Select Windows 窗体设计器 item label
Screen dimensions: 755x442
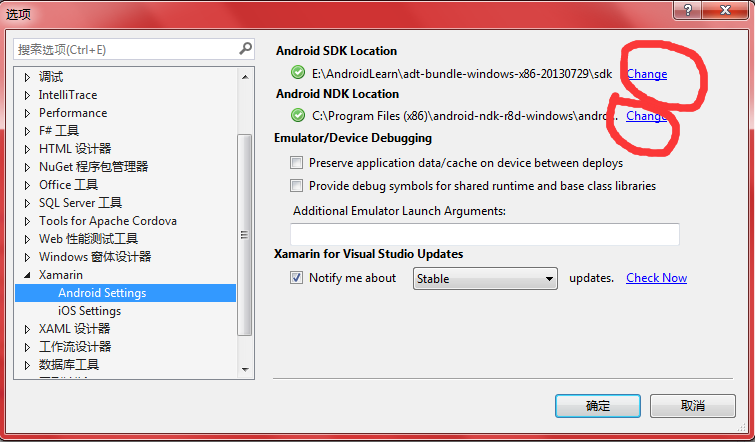95,257
